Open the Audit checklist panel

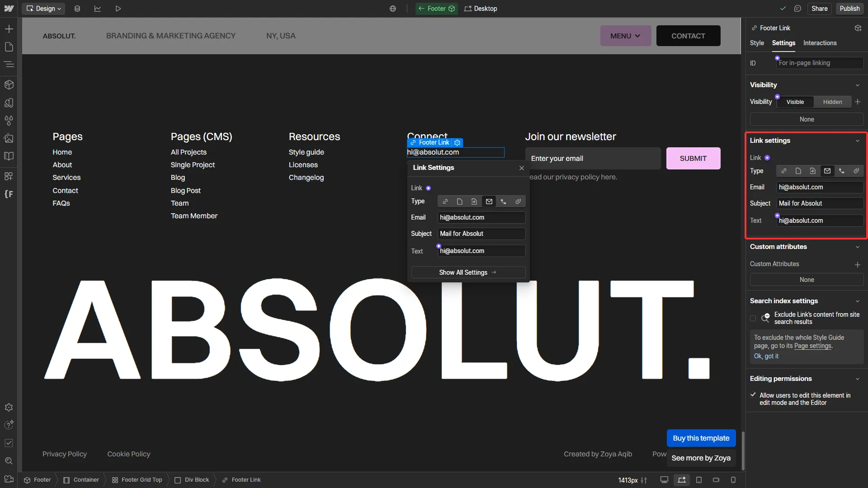pyautogui.click(x=9, y=443)
